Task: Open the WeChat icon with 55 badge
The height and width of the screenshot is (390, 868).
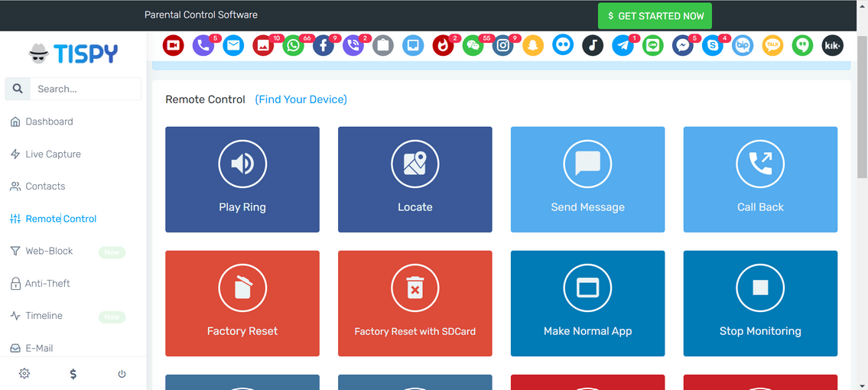Action: tap(473, 45)
